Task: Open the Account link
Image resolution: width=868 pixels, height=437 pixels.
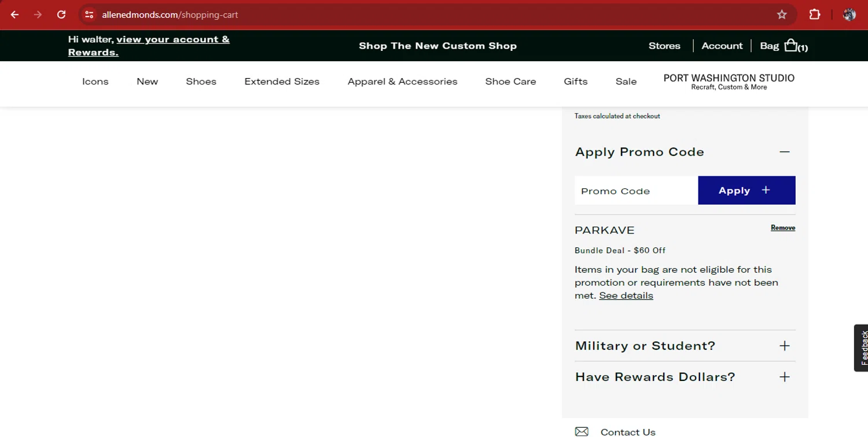Action: (x=722, y=46)
